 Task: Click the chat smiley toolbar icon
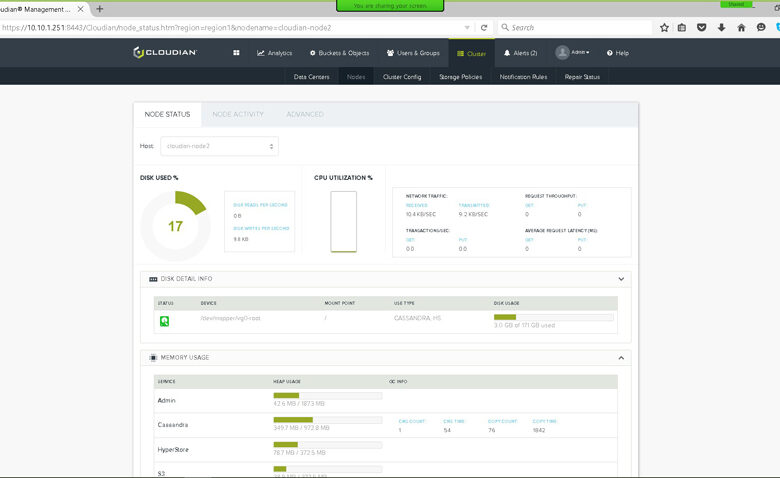click(761, 28)
